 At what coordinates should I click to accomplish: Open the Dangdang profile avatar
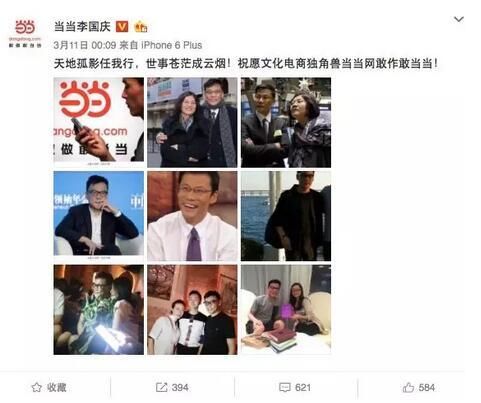coord(25,33)
